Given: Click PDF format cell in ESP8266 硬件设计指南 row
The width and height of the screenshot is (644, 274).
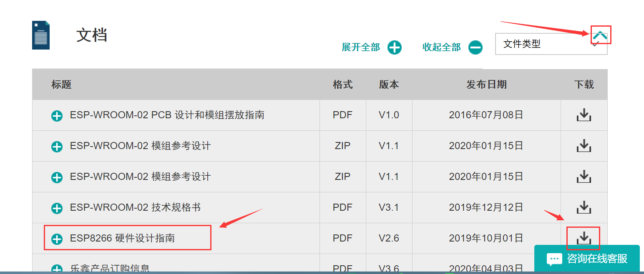Looking at the screenshot, I should (342, 238).
